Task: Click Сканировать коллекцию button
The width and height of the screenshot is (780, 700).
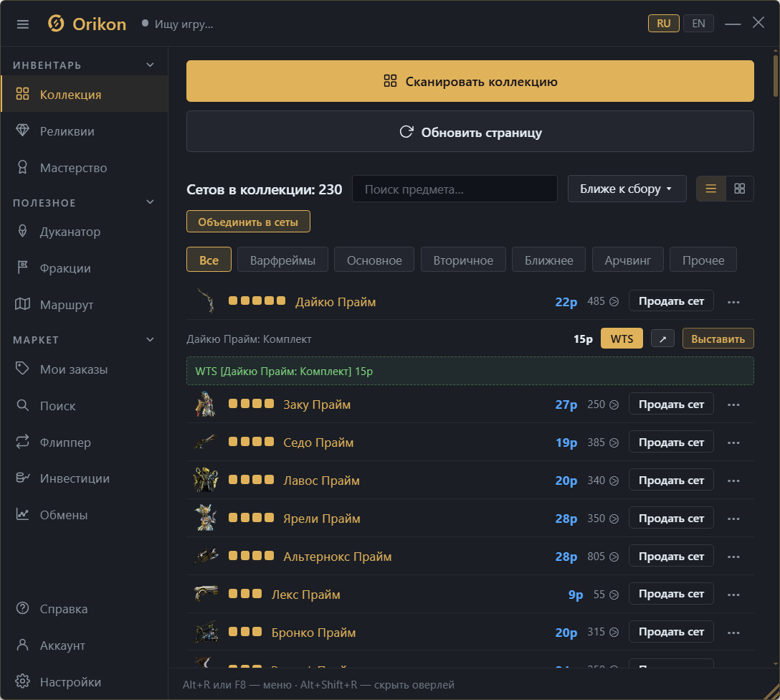Action: (470, 81)
